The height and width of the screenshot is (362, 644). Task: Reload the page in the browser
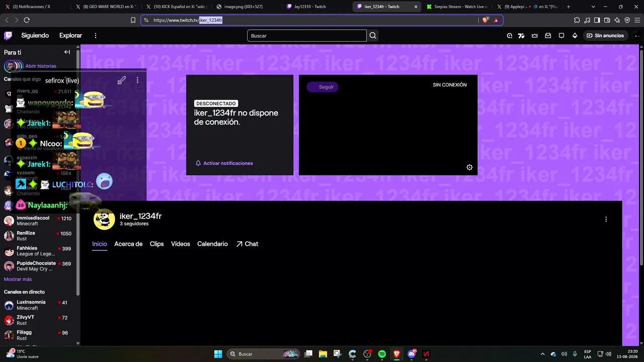click(x=27, y=20)
